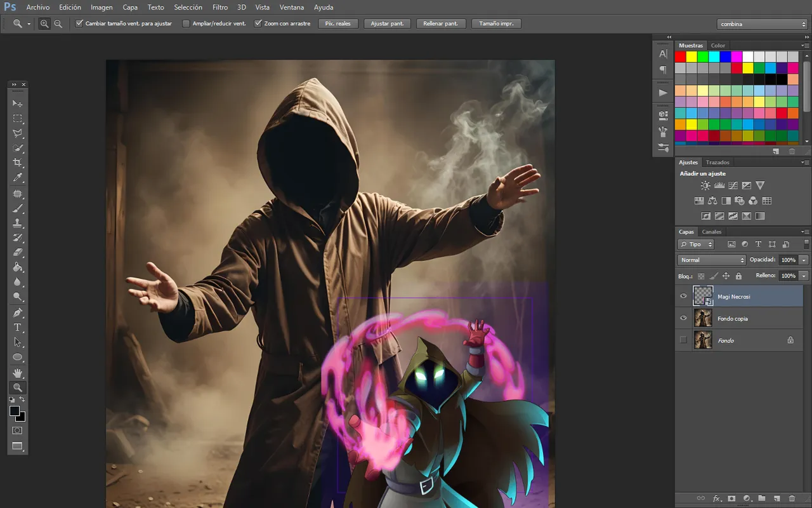The image size is (812, 508).
Task: Toggle 'Cambiar tamaño vent. para ajustar' checkbox
Action: point(79,23)
